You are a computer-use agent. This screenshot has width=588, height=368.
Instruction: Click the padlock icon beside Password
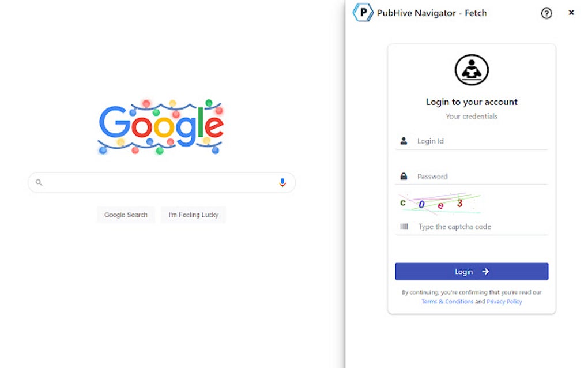point(404,176)
